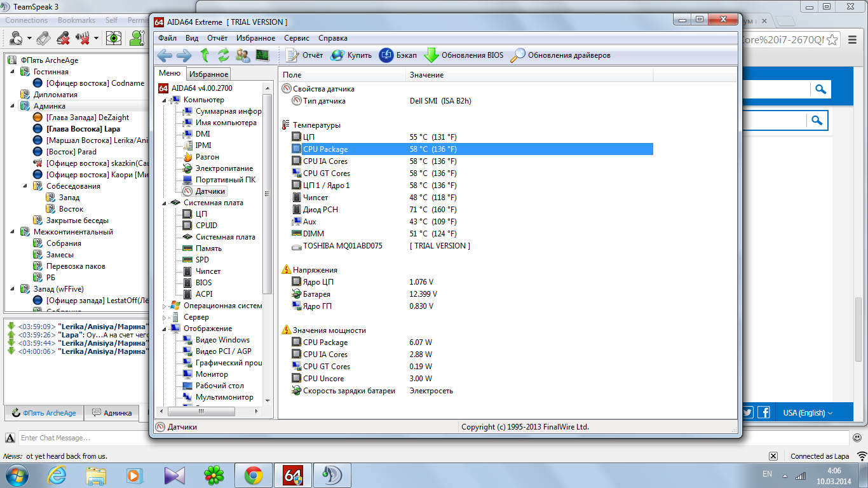Select the DMI tree item
Viewport: 868px width, 488px height.
(x=196, y=134)
